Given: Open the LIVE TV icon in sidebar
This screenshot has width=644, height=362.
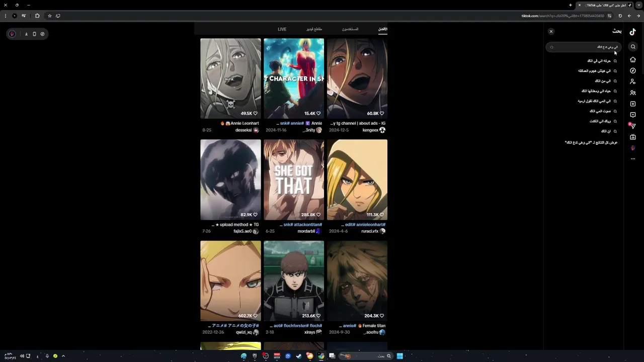Looking at the screenshot, I should point(633,137).
